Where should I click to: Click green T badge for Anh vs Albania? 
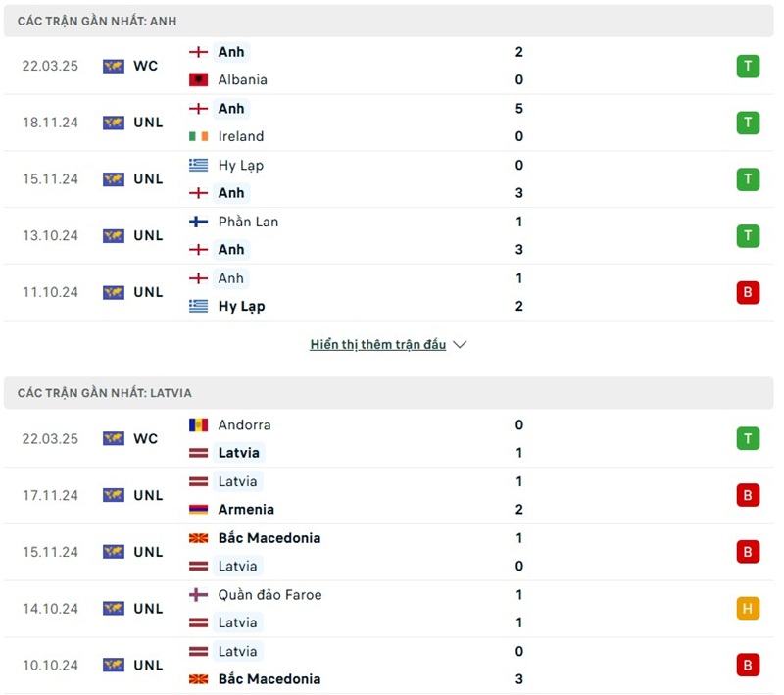[748, 66]
